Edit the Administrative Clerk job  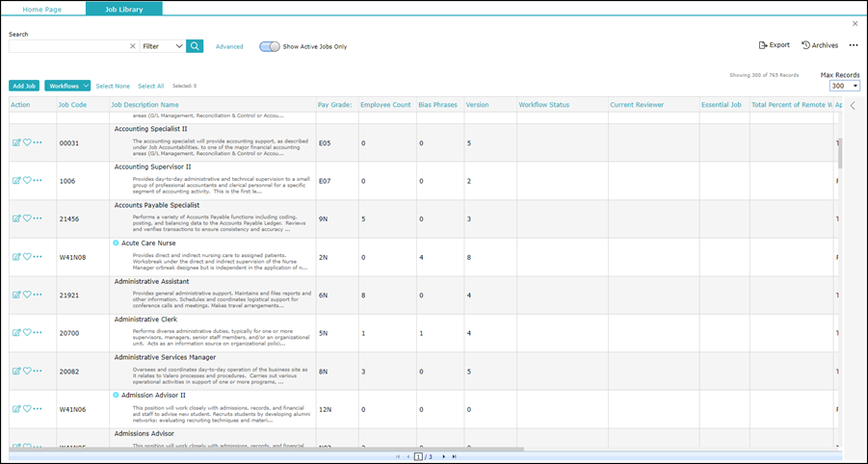pos(16,332)
